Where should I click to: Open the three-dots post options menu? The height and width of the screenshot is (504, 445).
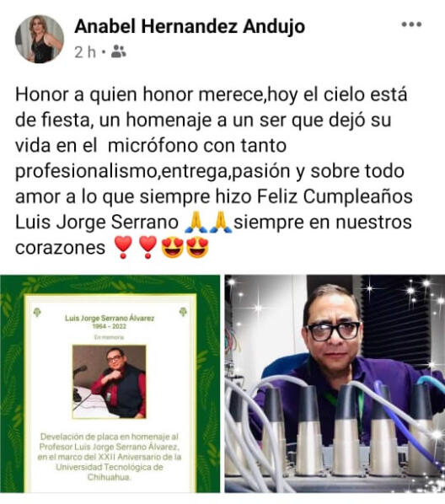tap(411, 24)
